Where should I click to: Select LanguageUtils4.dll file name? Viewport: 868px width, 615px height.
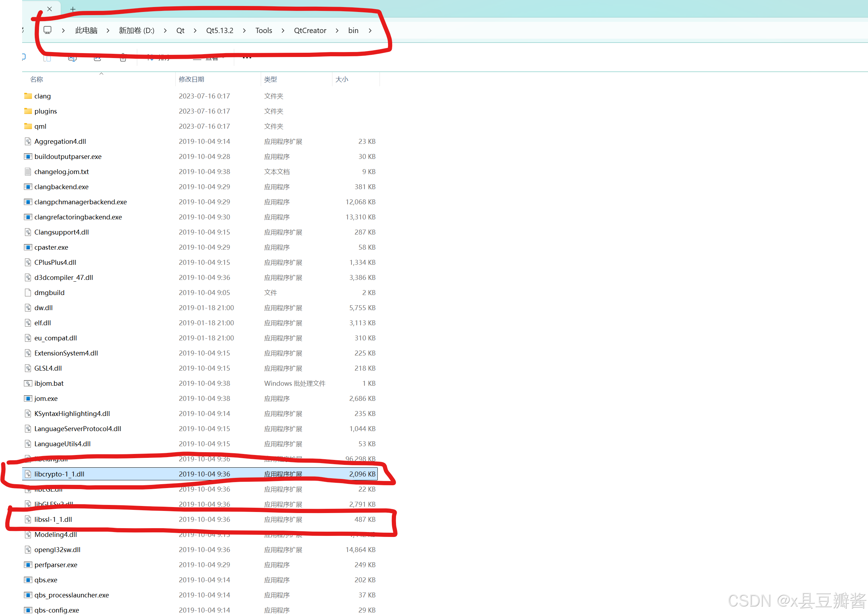click(x=63, y=444)
